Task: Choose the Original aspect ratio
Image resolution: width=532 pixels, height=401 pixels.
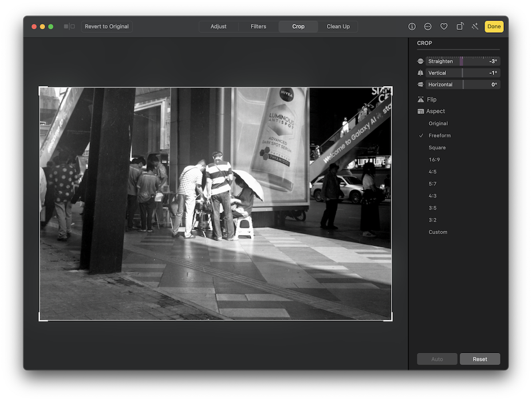Action: tap(438, 123)
